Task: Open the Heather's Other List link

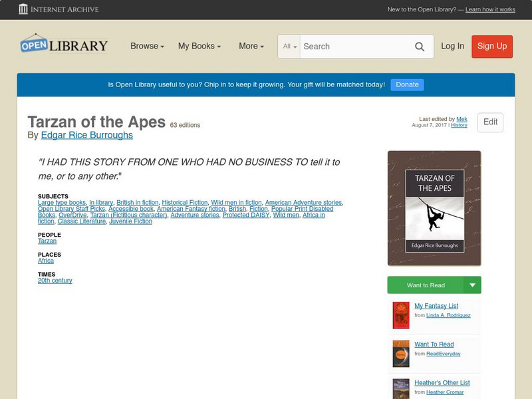Action: point(442,383)
